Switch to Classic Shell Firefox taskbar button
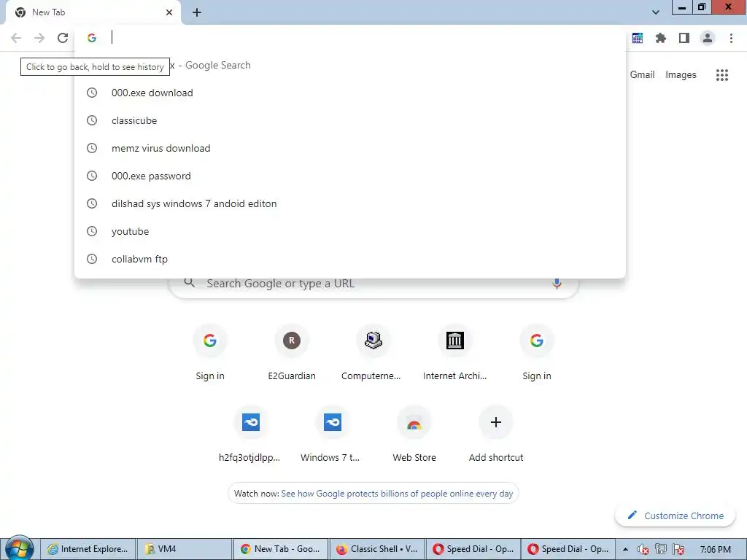 coord(377,549)
